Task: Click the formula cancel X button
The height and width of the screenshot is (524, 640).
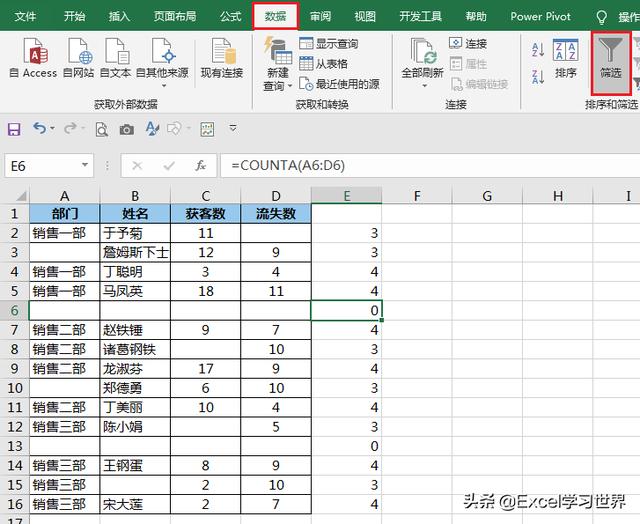Action: [137, 166]
